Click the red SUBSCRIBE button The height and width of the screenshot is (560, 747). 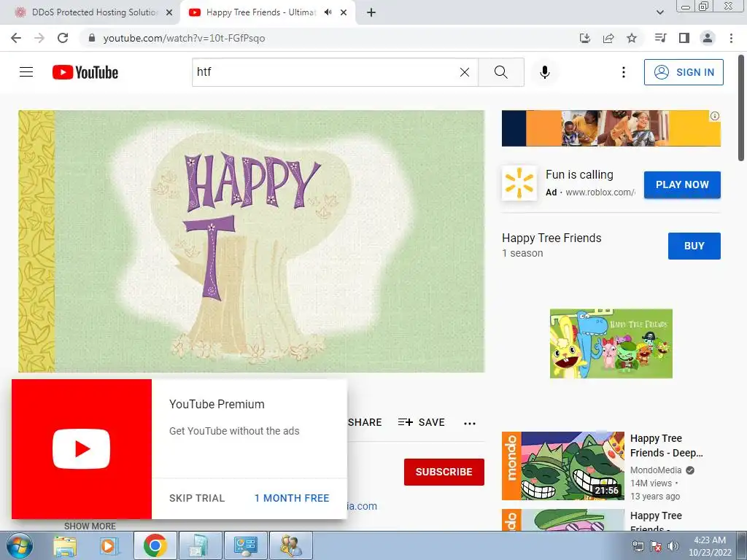(x=444, y=472)
